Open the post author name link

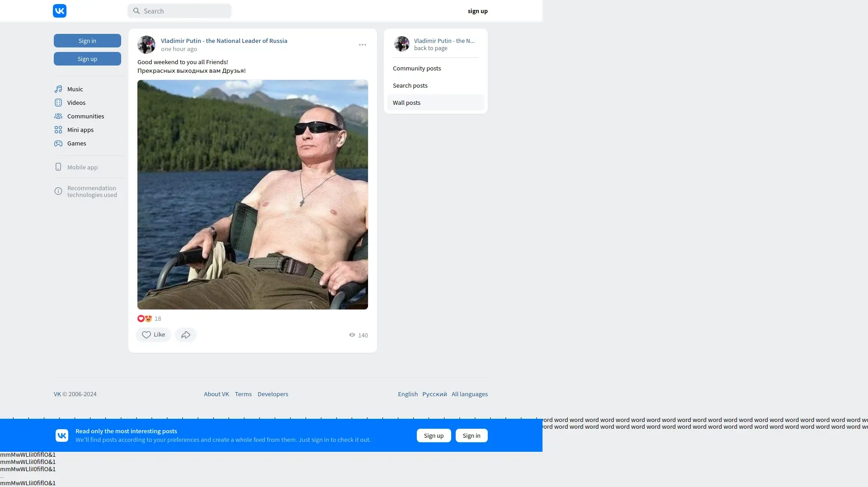point(224,41)
